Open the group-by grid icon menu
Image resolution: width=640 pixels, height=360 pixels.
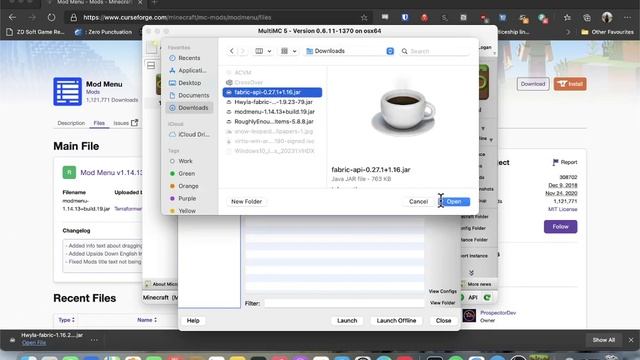pos(288,51)
